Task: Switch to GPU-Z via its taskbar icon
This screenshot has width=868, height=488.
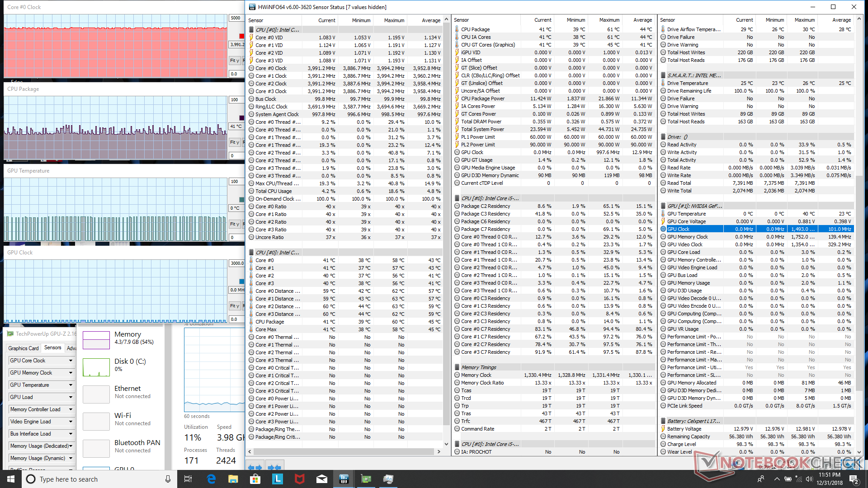Action: [x=366, y=479]
